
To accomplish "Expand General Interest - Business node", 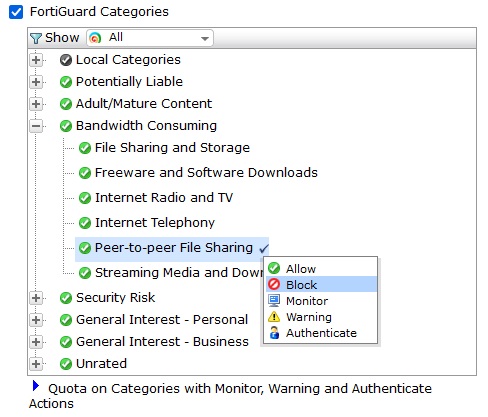I will pyautogui.click(x=36, y=342).
